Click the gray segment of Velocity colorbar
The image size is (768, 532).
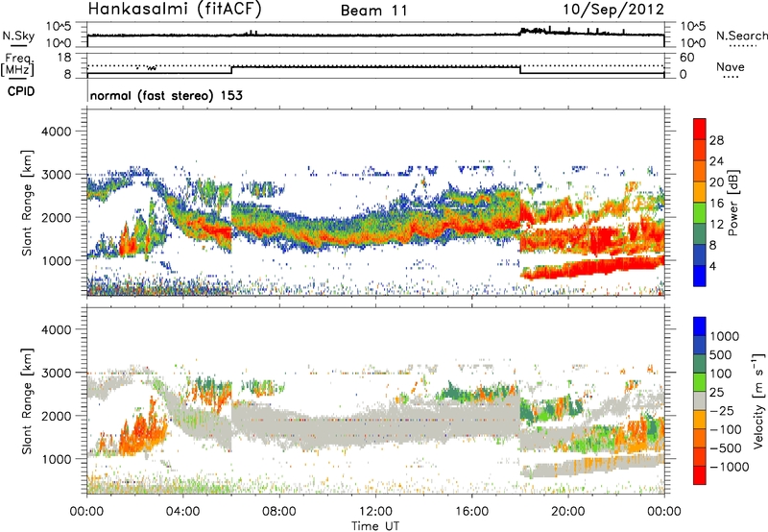700,400
